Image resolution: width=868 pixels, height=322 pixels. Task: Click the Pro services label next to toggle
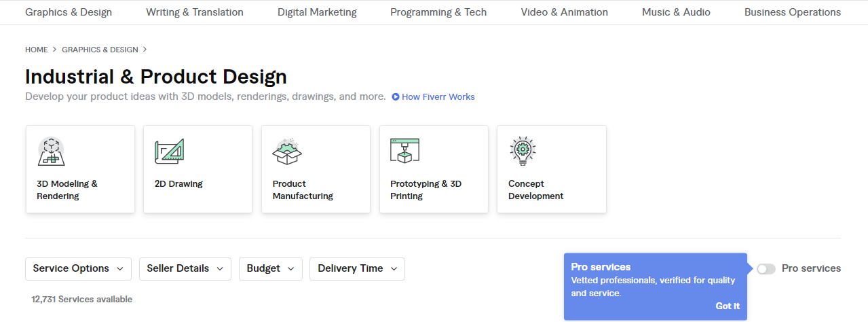point(811,269)
